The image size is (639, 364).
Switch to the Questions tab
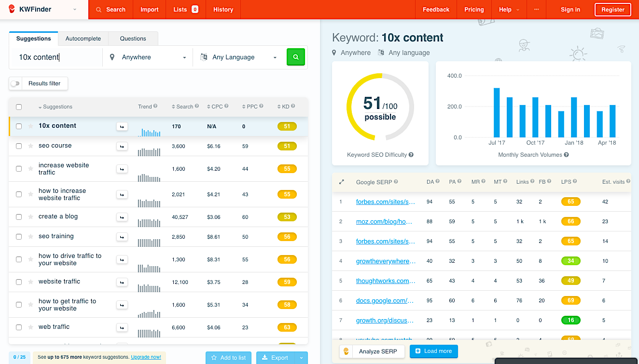133,39
